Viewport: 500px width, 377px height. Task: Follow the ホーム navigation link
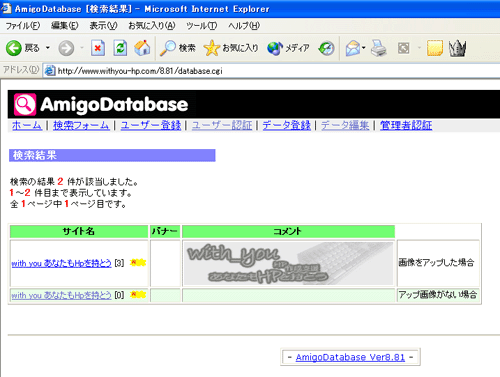(x=27, y=125)
